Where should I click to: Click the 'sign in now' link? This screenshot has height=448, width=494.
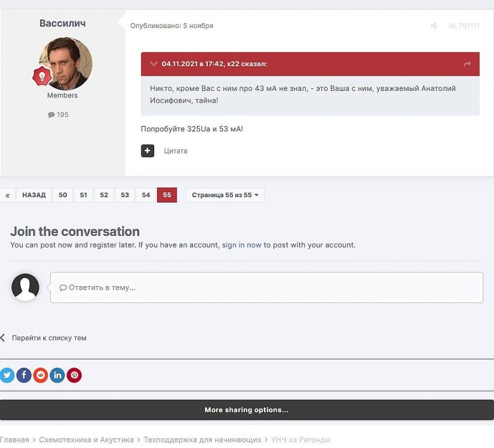tap(241, 245)
